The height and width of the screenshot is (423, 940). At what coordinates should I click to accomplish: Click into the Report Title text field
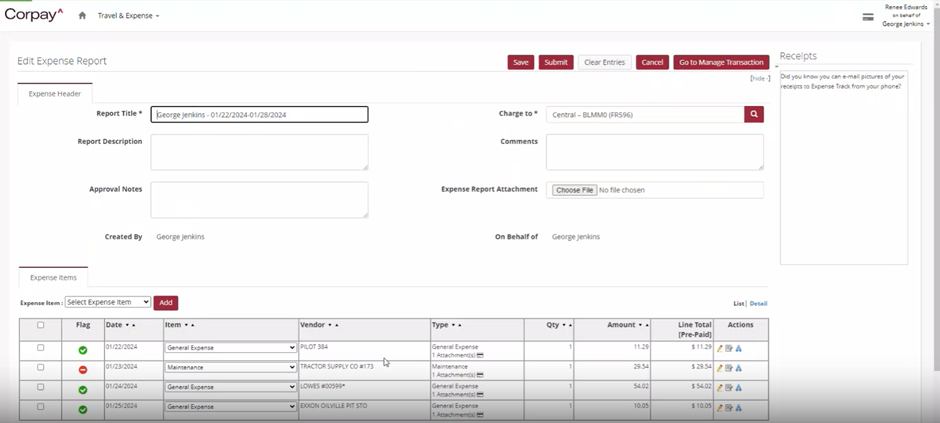coord(260,115)
